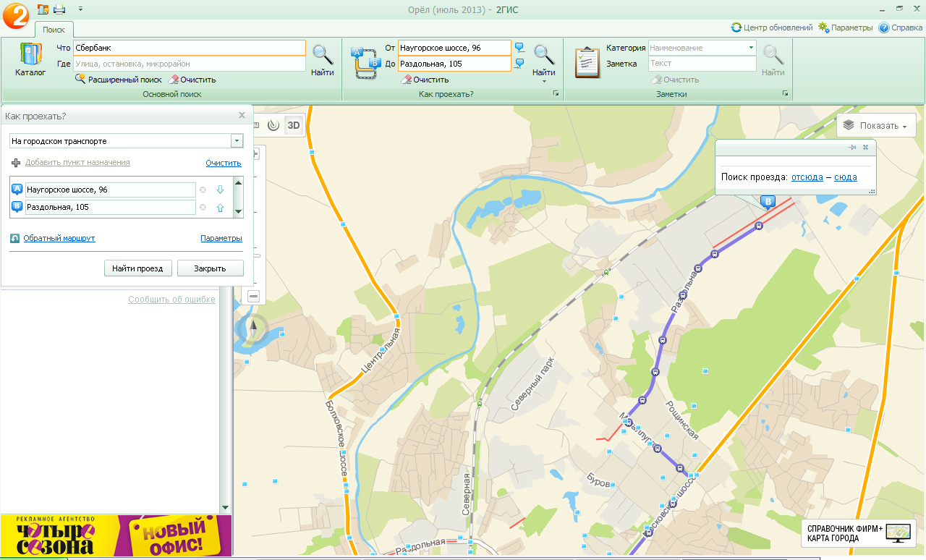This screenshot has height=560, width=926.
Task: Click the A-to-B route icon in ribbon
Action: pos(365,62)
